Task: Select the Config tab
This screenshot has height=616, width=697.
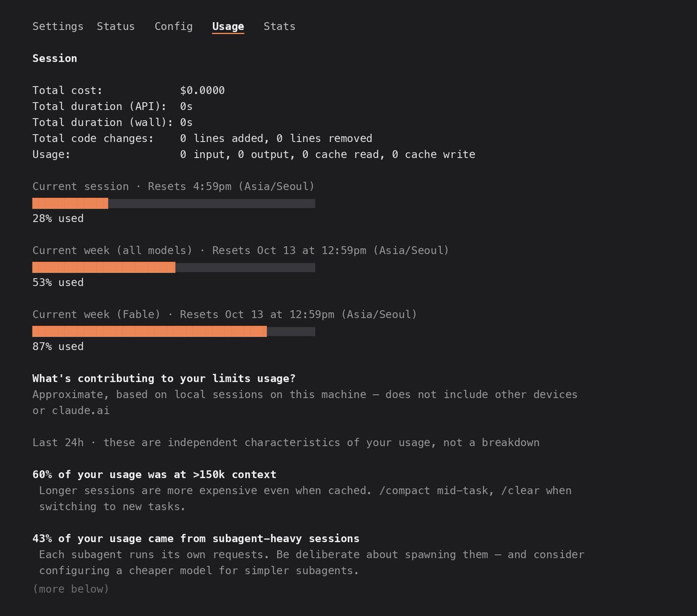Action: click(x=174, y=26)
